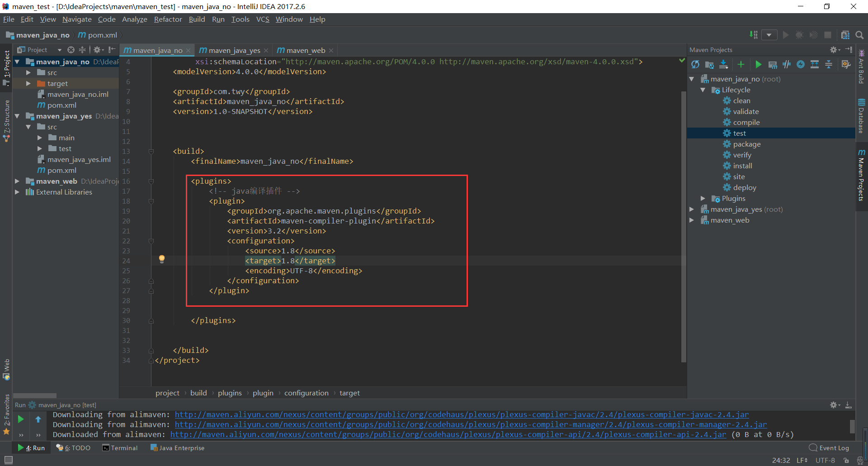This screenshot has width=868, height=466.
Task: Click Scroll from Source crosshair icon
Action: [x=71, y=50]
